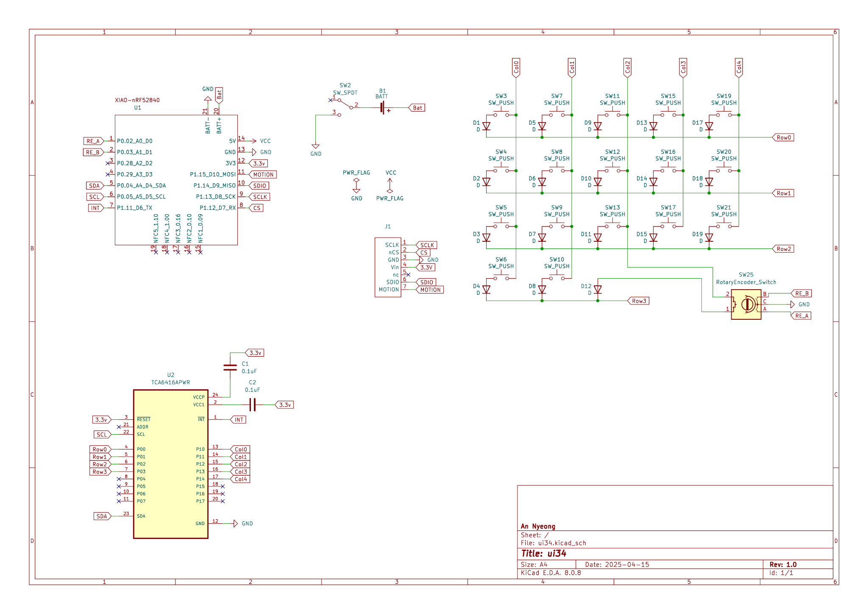
Task: Click the Row3 global label
Action: click(x=639, y=301)
